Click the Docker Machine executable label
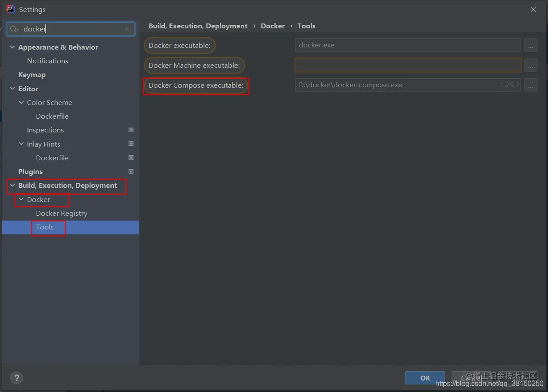The height and width of the screenshot is (392, 548). (x=194, y=65)
